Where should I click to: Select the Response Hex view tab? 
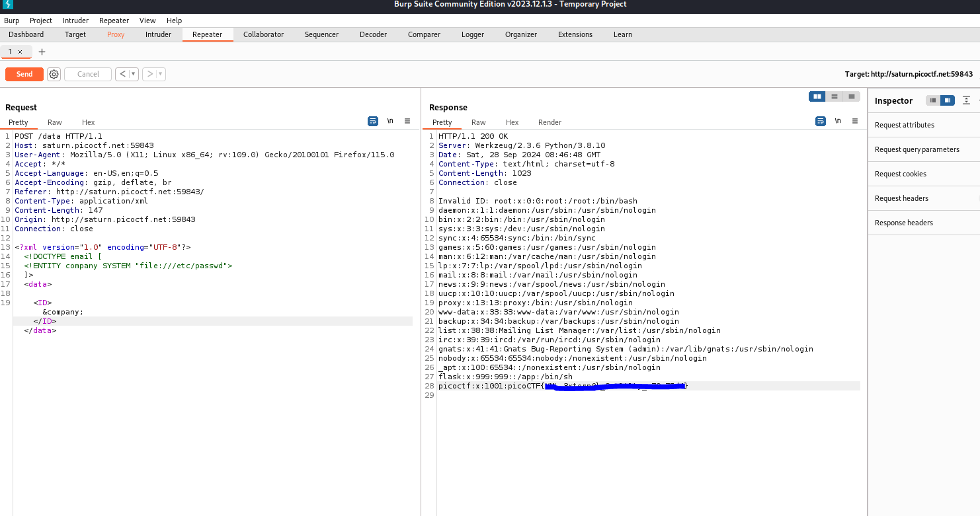[x=512, y=122]
